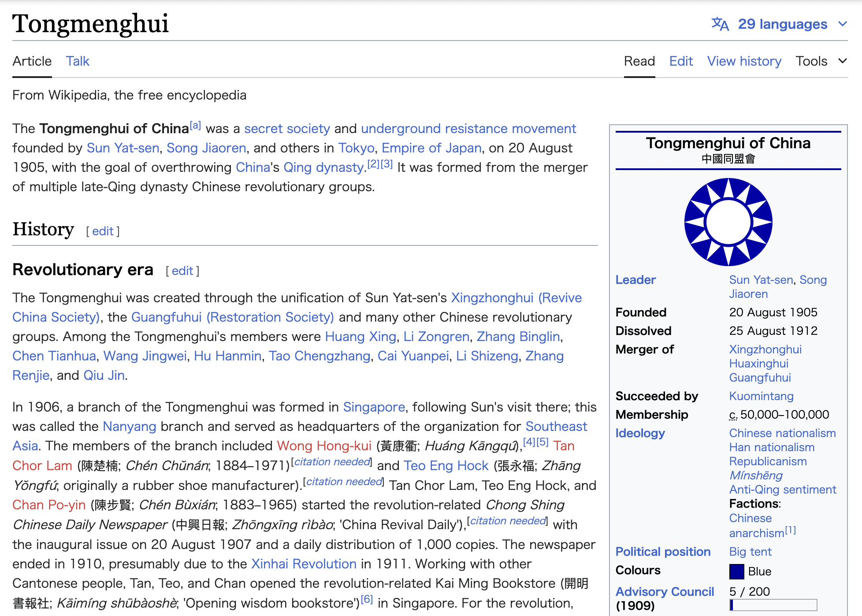Open the infobox Huaxinghui link
The height and width of the screenshot is (616, 862).
click(759, 364)
